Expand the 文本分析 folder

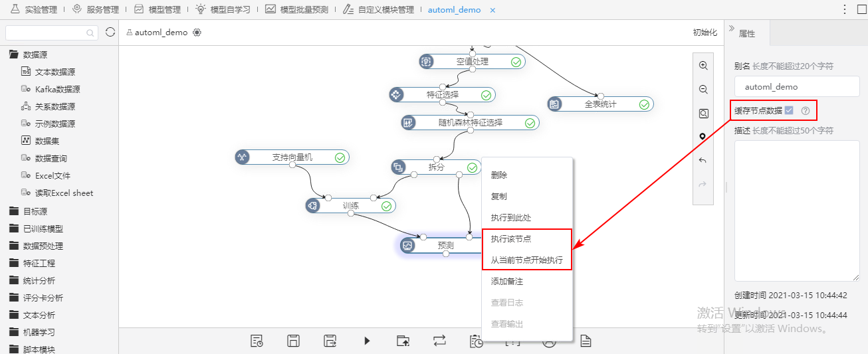tap(32, 315)
